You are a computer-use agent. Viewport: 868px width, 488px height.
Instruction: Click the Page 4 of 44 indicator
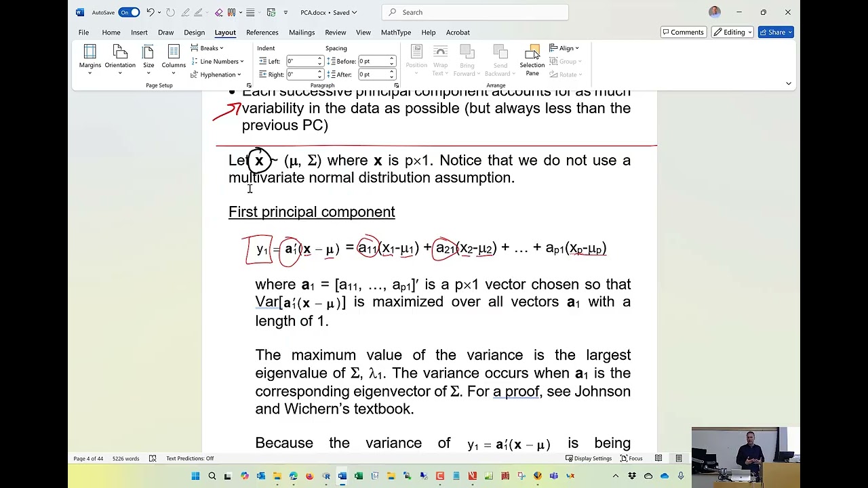pyautogui.click(x=89, y=458)
